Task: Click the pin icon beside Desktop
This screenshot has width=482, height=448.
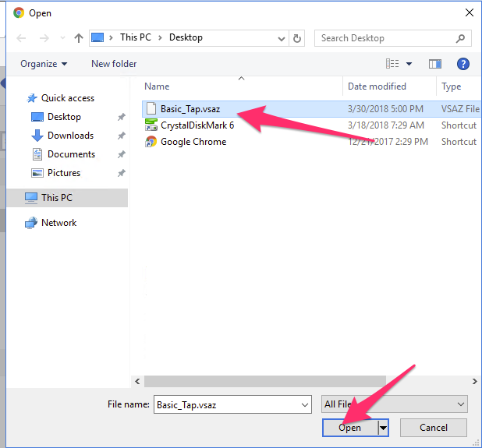Action: click(122, 117)
